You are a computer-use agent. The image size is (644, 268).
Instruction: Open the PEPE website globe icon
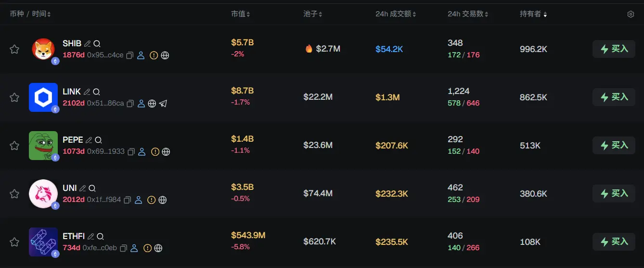point(166,152)
